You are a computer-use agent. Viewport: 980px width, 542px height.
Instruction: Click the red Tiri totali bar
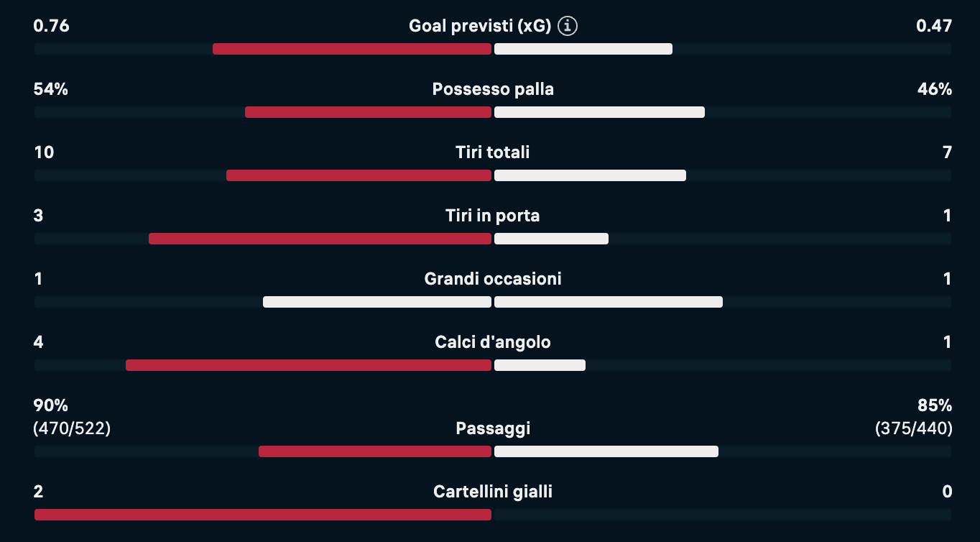click(x=359, y=175)
